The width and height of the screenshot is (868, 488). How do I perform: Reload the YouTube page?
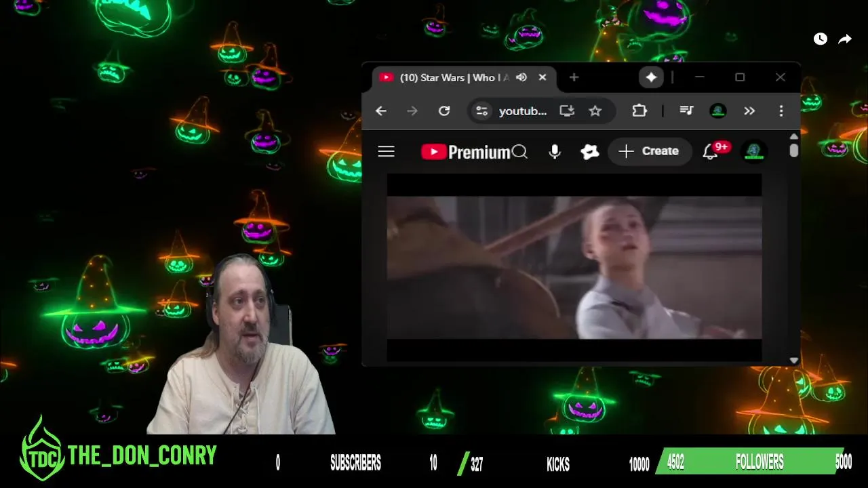tap(444, 111)
